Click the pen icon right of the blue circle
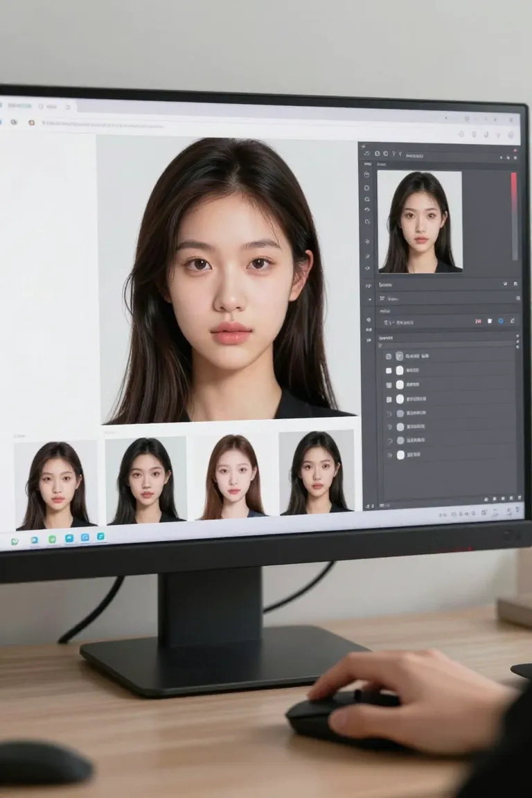This screenshot has height=798, width=532. click(512, 321)
